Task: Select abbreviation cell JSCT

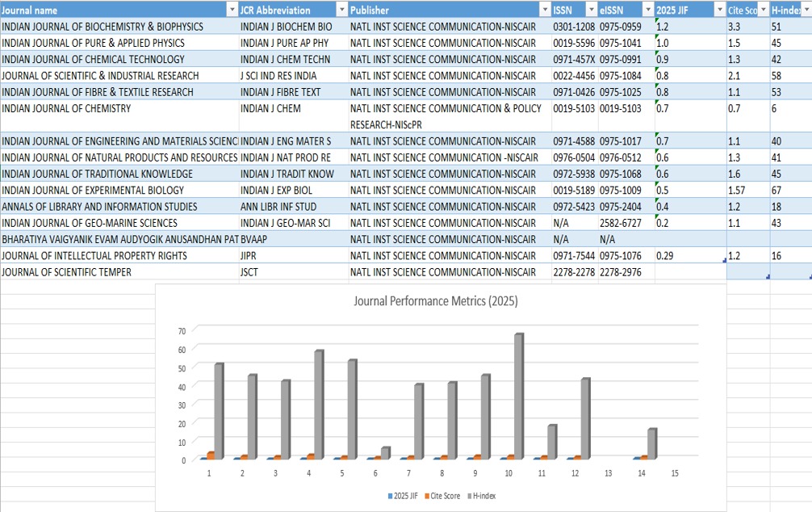Action: (x=294, y=272)
